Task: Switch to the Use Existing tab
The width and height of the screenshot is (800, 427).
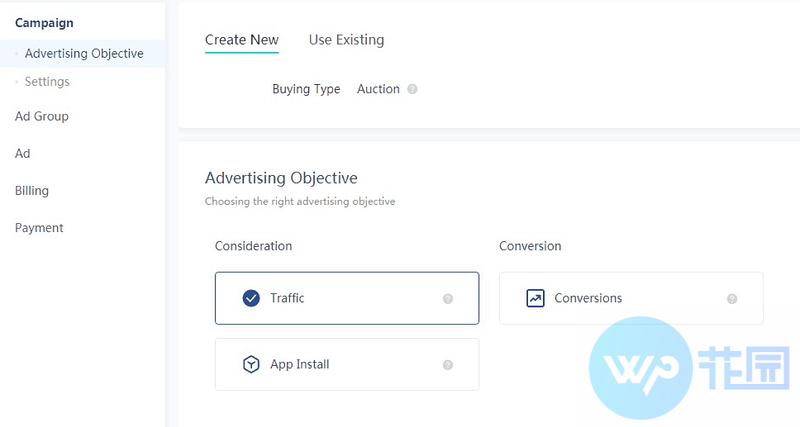Action: (346, 40)
